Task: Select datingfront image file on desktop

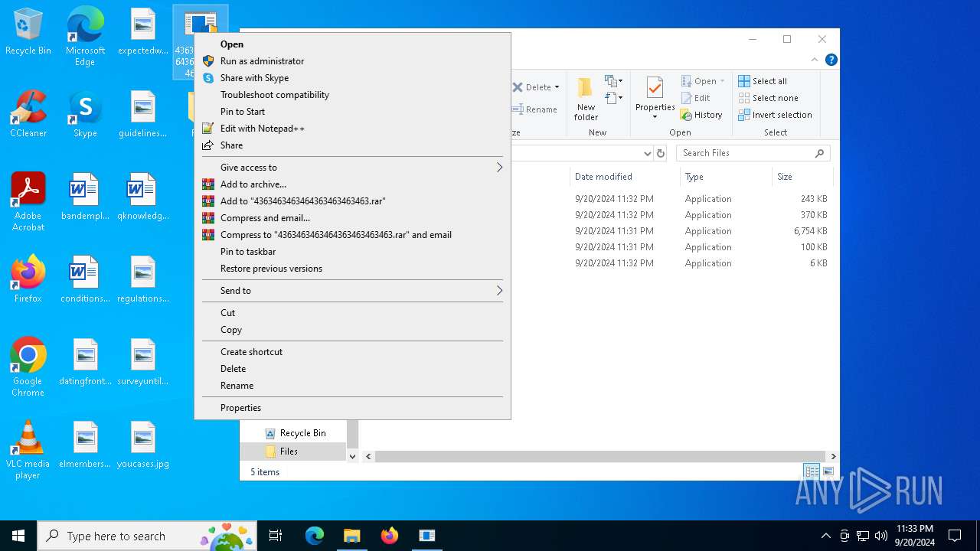Action: (85, 363)
